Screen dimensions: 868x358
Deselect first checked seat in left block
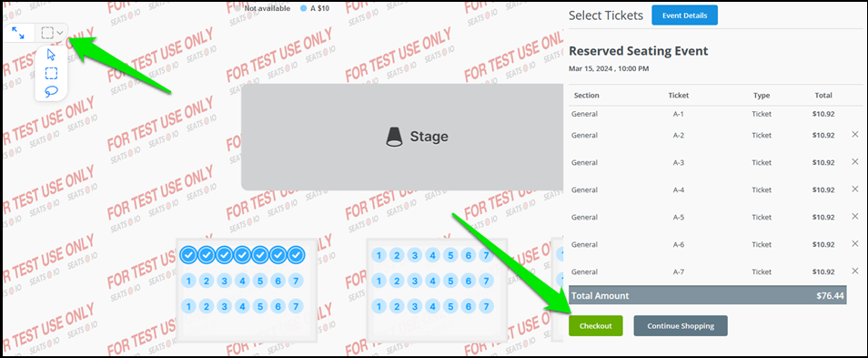pos(188,255)
